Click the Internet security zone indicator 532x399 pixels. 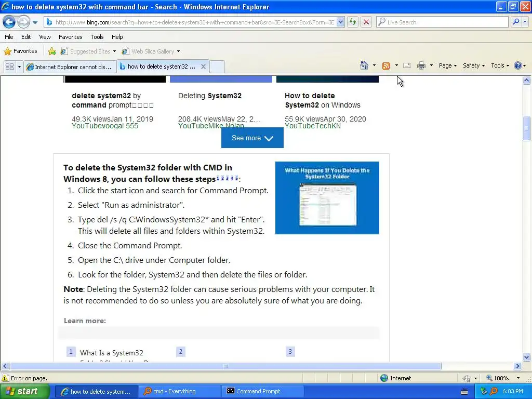pyautogui.click(x=395, y=378)
